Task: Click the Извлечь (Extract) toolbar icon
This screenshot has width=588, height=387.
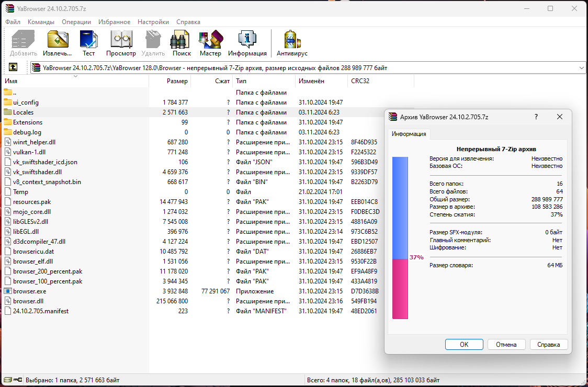Action: tap(58, 40)
